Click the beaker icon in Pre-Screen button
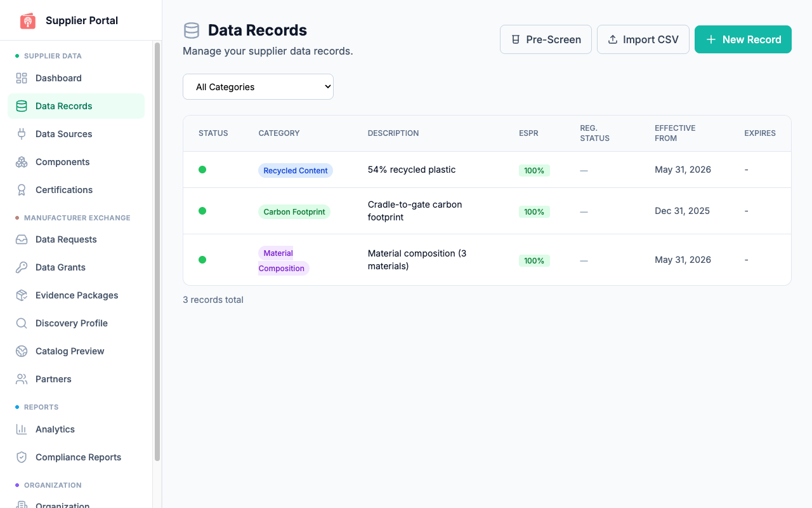 click(516, 39)
